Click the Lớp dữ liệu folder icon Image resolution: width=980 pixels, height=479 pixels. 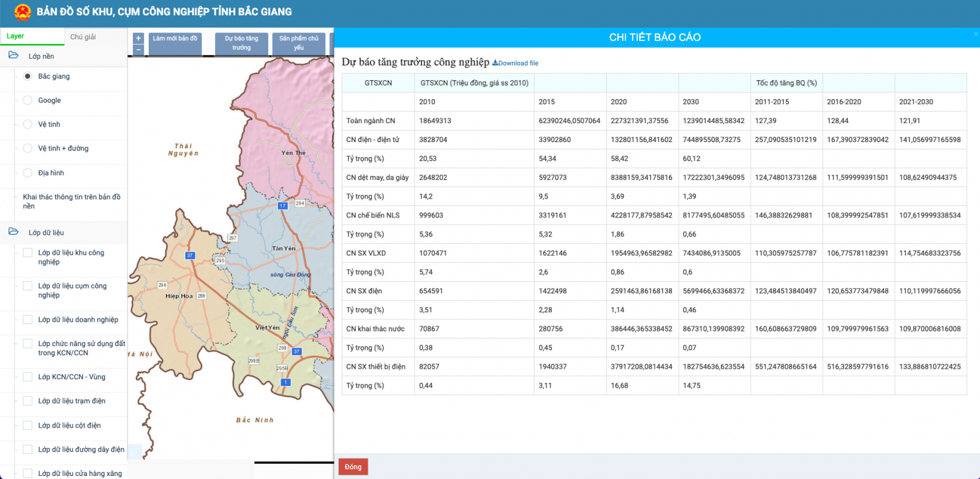point(13,232)
